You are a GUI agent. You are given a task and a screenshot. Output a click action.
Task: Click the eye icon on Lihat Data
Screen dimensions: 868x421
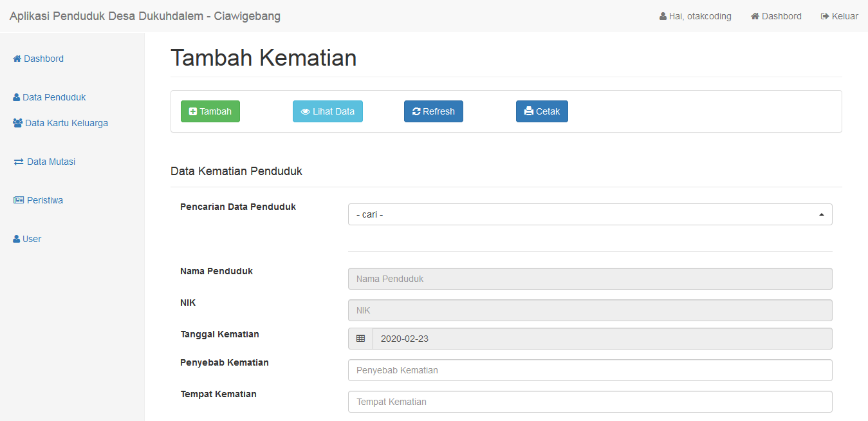point(304,111)
